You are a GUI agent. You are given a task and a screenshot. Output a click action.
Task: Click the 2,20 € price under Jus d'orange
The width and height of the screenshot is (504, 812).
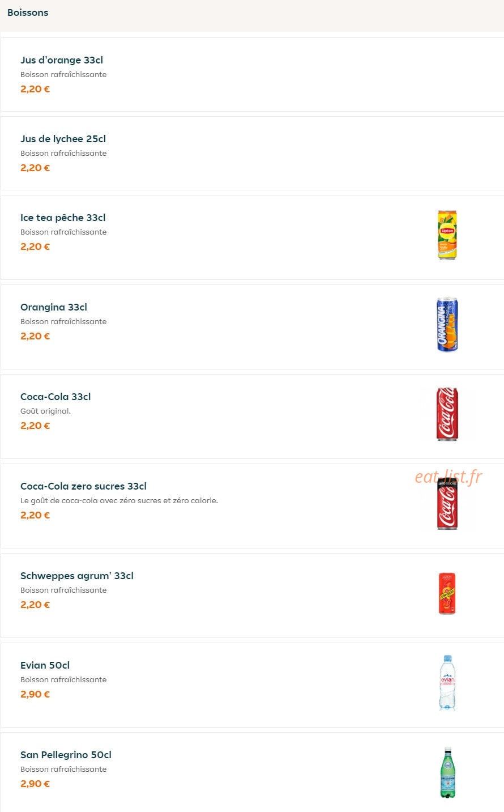35,89
